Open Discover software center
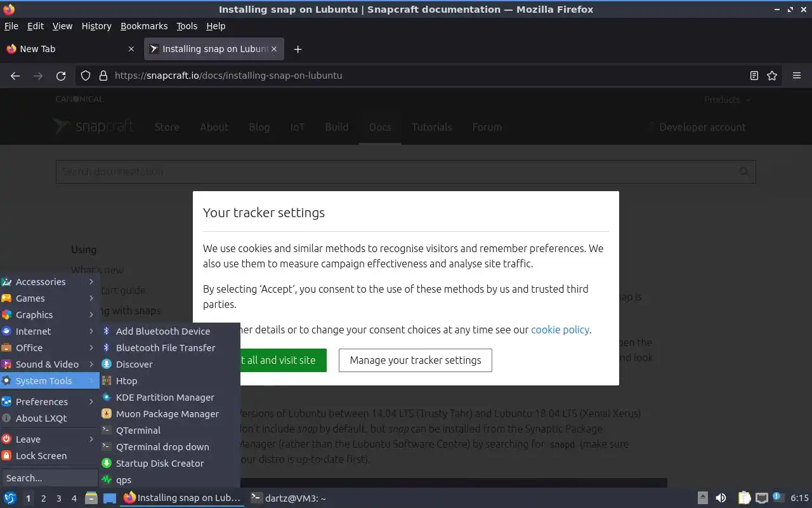Viewport: 812px width, 508px height. tap(169, 364)
